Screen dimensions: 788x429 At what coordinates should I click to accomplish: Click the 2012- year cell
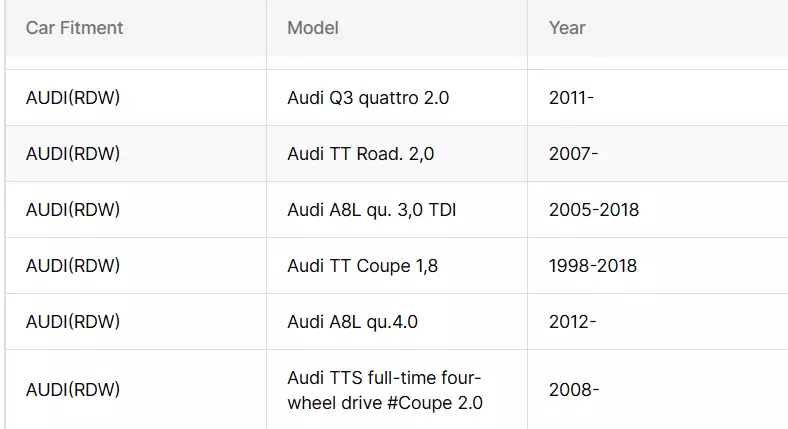tap(572, 322)
